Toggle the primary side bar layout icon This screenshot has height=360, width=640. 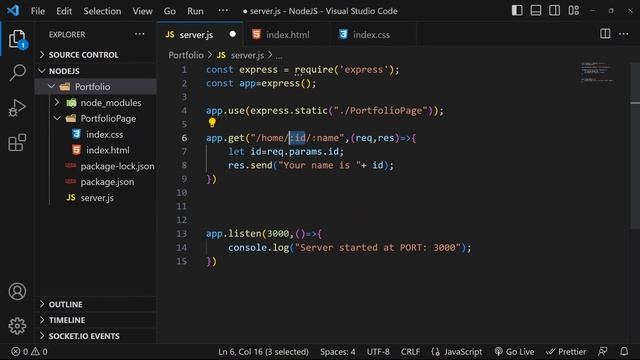tap(517, 11)
